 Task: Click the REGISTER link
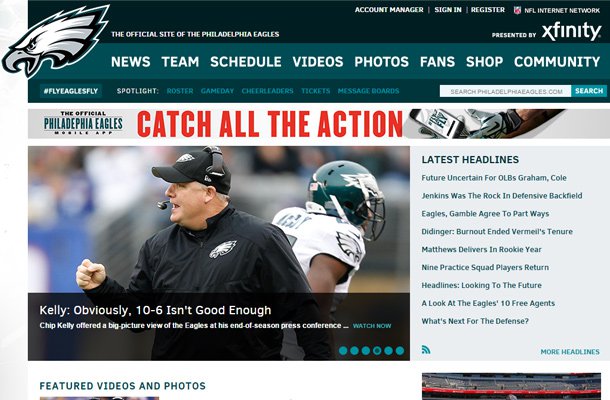point(488,10)
